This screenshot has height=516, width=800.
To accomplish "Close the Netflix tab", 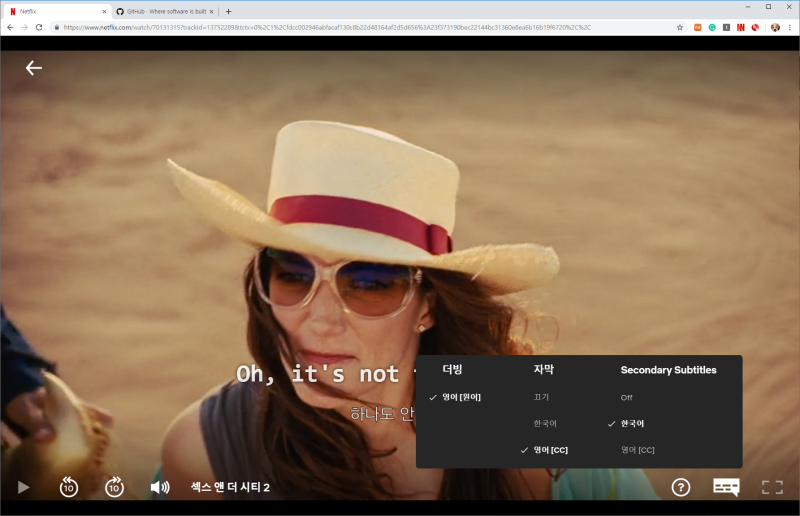I will point(104,11).
